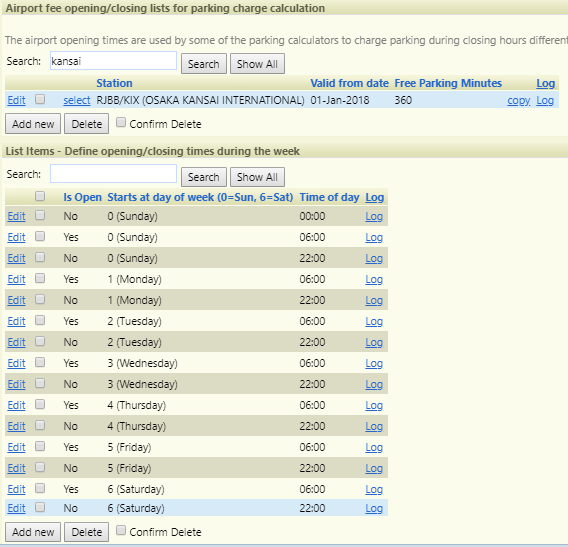
Task: Click Show All in station list section
Action: click(257, 64)
